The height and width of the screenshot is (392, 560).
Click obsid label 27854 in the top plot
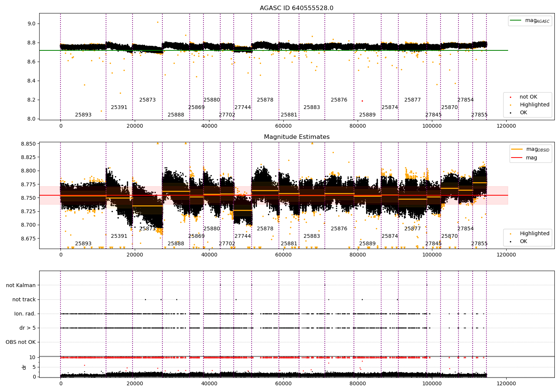coord(466,100)
